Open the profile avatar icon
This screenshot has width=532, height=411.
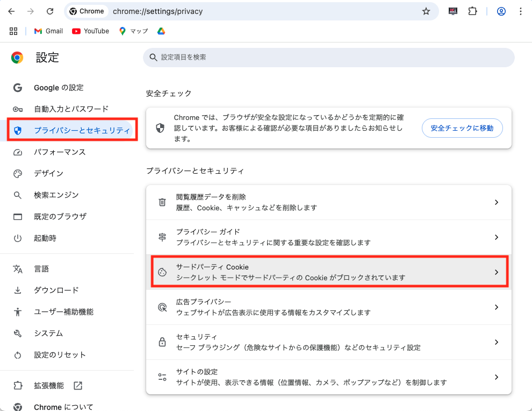501,11
